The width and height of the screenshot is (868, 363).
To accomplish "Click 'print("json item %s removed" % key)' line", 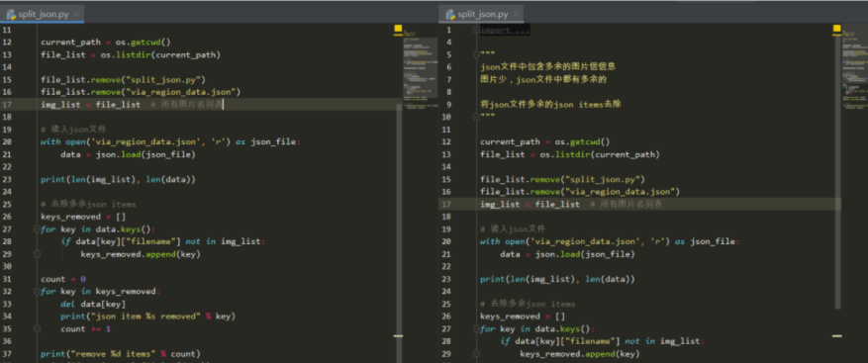I will (x=147, y=316).
